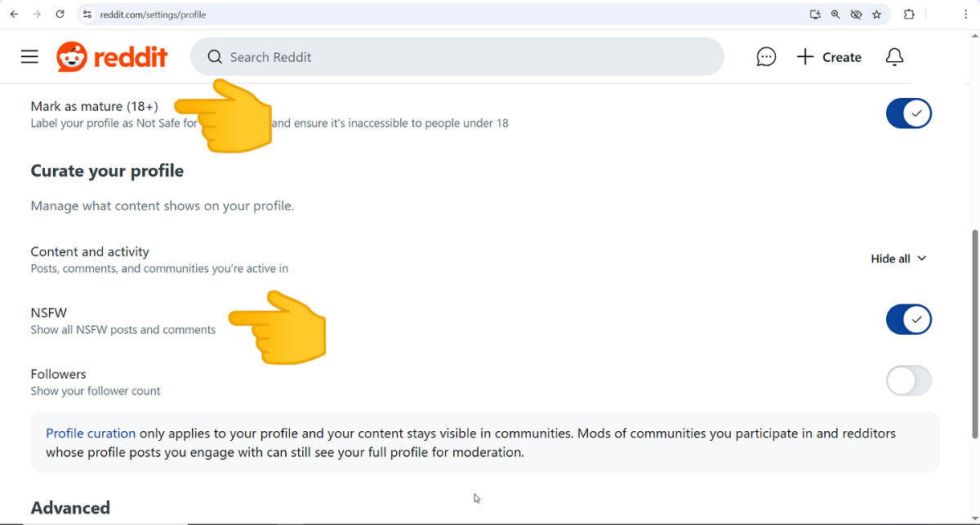Expand the Content and activity 'Hide all' dropdown
Viewport: 980px width, 525px height.
pyautogui.click(x=898, y=259)
